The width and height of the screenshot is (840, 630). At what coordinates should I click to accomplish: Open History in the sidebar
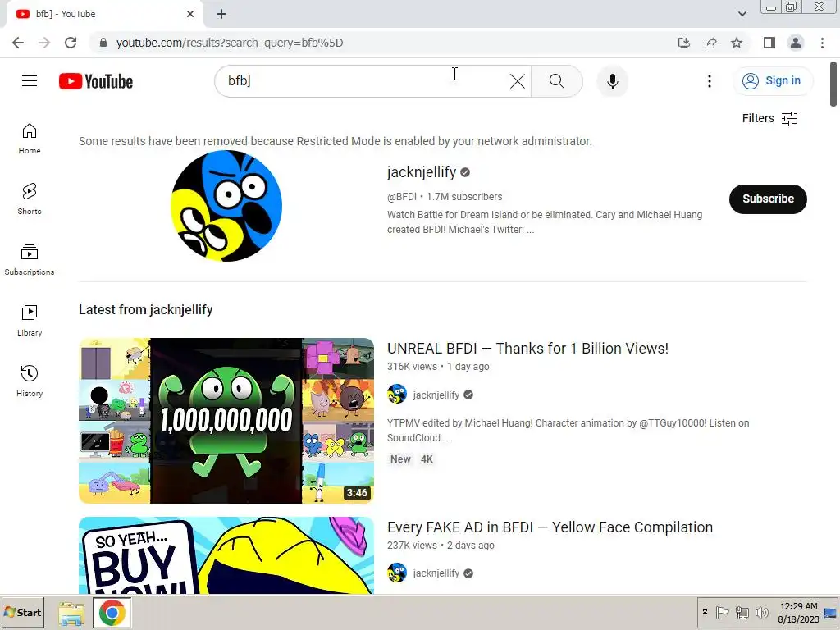pos(30,381)
